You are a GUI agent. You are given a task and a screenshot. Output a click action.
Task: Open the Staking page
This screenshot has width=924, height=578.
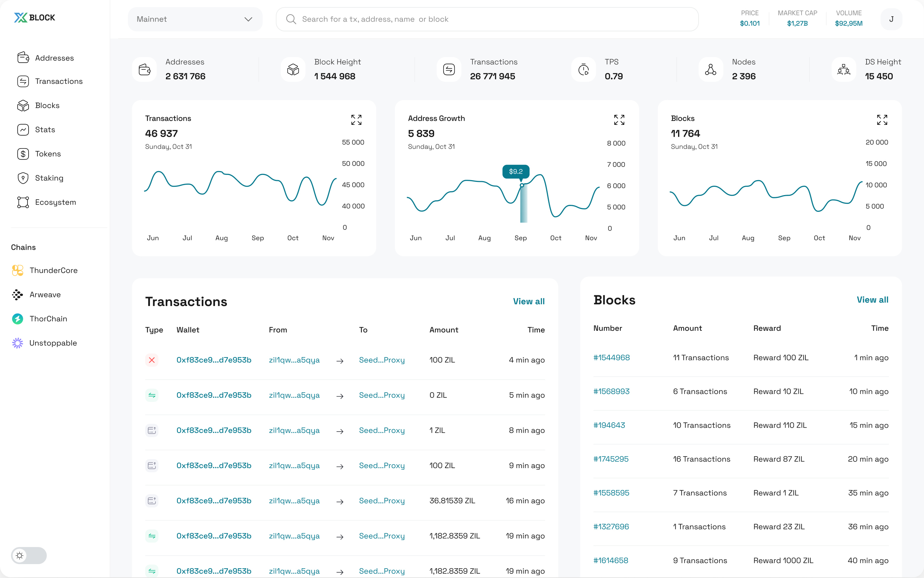pos(40,178)
